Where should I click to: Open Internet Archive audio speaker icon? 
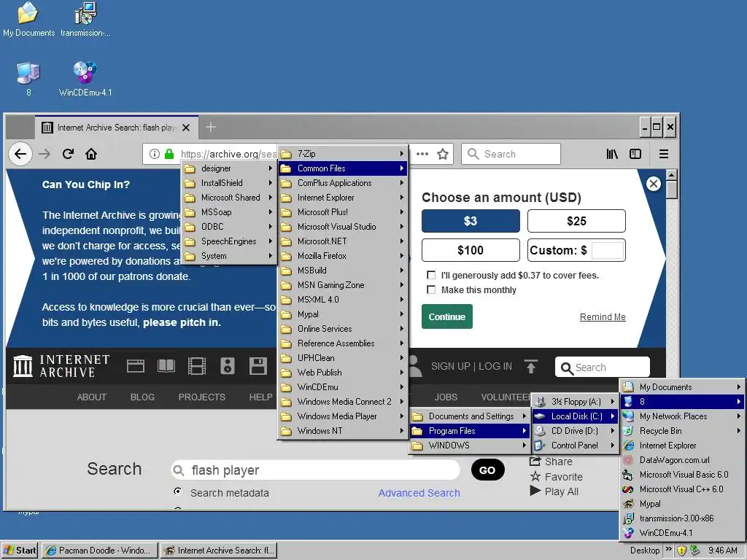tap(228, 366)
